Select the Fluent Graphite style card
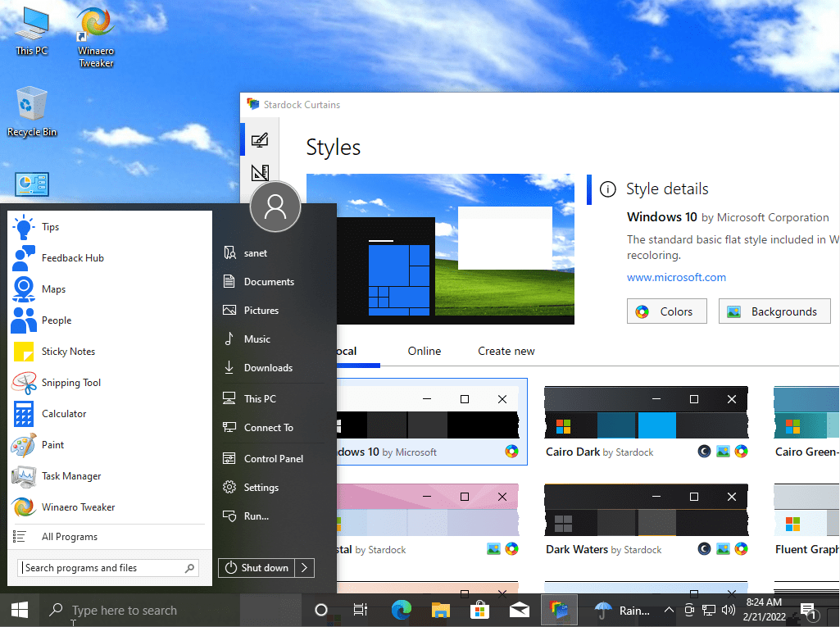840x627 pixels. [x=806, y=520]
